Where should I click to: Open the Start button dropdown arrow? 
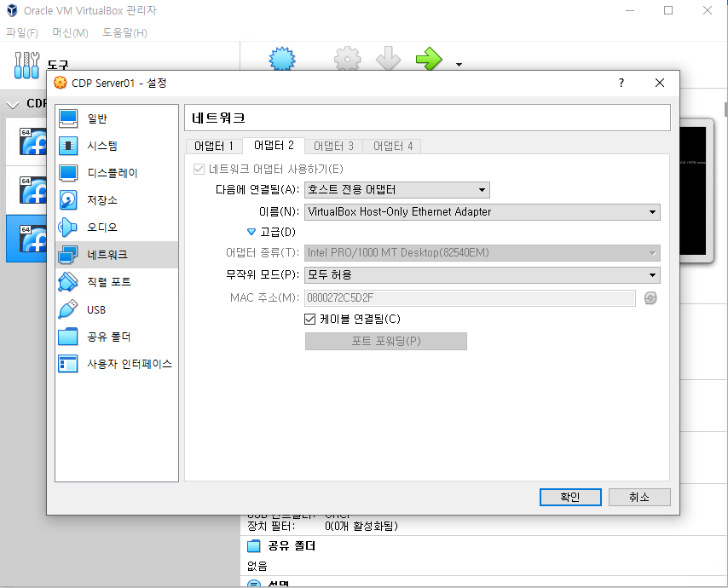459,65
